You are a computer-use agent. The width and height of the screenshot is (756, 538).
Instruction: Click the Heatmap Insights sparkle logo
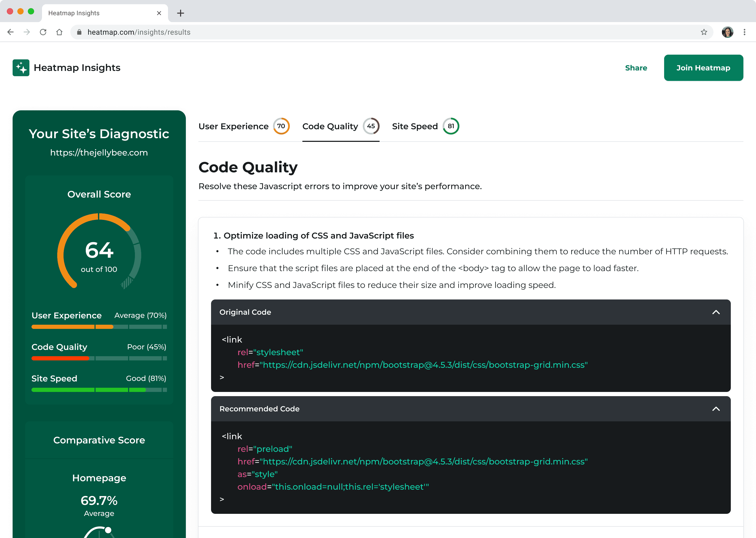pos(21,68)
